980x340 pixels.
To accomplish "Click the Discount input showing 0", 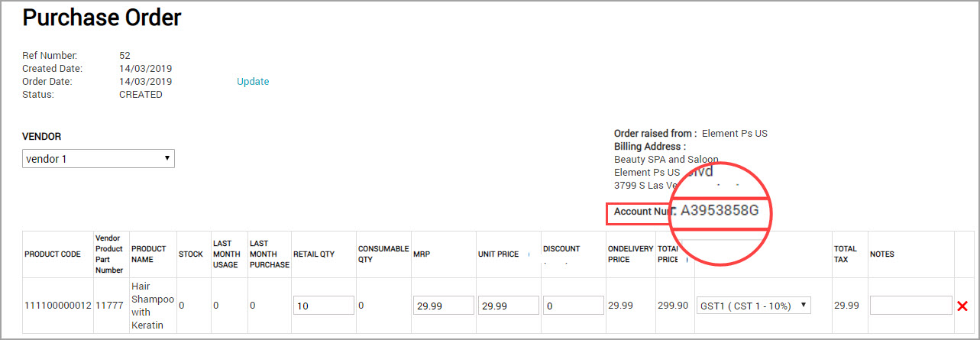I will [574, 306].
